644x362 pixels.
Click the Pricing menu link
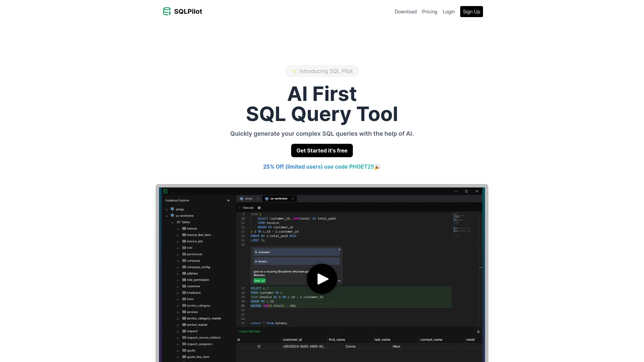point(429,11)
